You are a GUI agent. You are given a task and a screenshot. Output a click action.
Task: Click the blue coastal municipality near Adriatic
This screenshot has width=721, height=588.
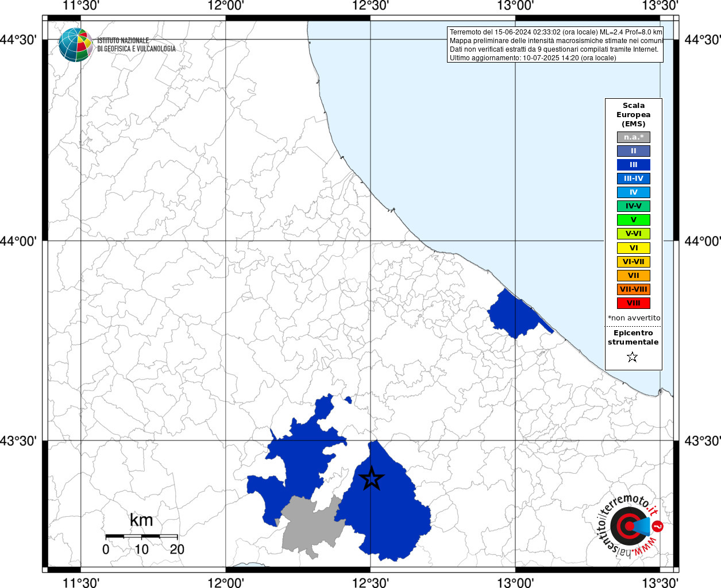click(515, 315)
